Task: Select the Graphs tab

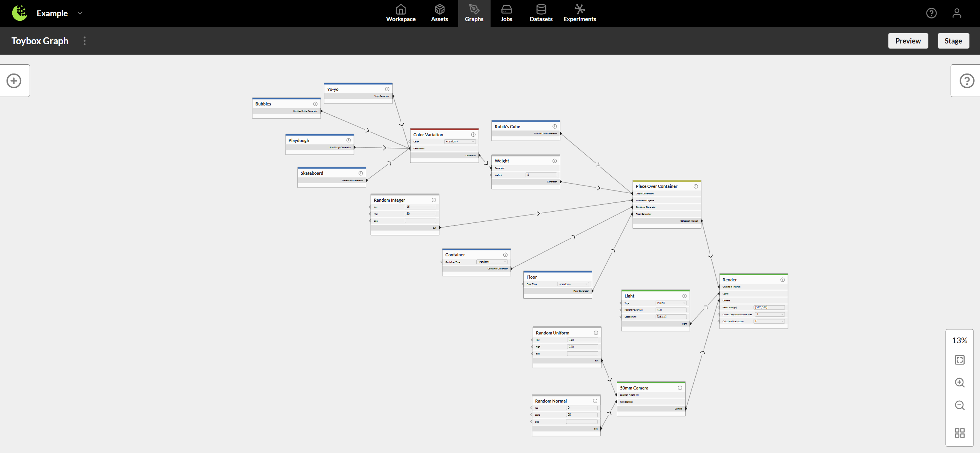Action: point(474,13)
